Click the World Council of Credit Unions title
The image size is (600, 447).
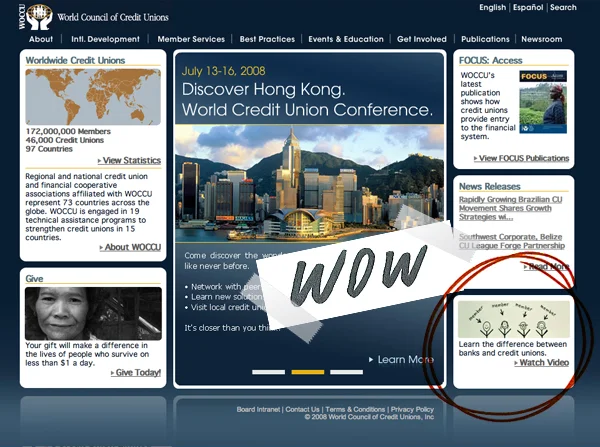point(113,17)
